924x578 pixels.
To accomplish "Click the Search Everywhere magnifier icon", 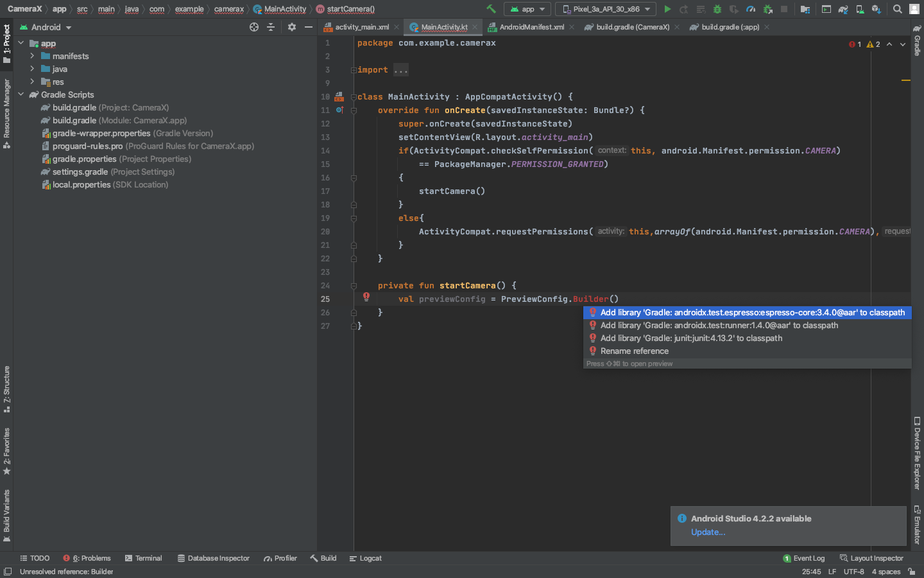I will click(897, 9).
